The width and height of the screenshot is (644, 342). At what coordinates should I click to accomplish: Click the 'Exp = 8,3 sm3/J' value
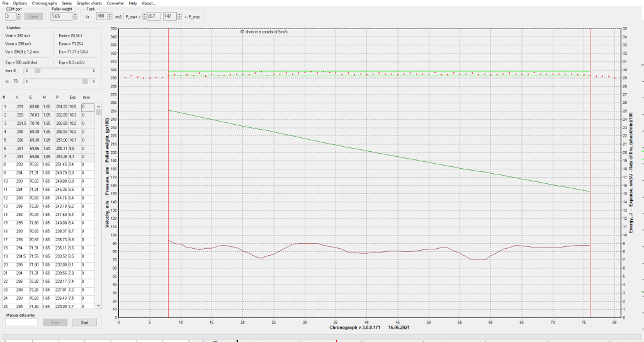coord(72,63)
